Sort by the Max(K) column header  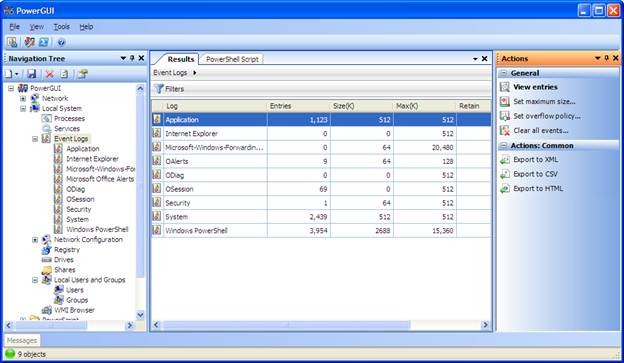[x=425, y=106]
